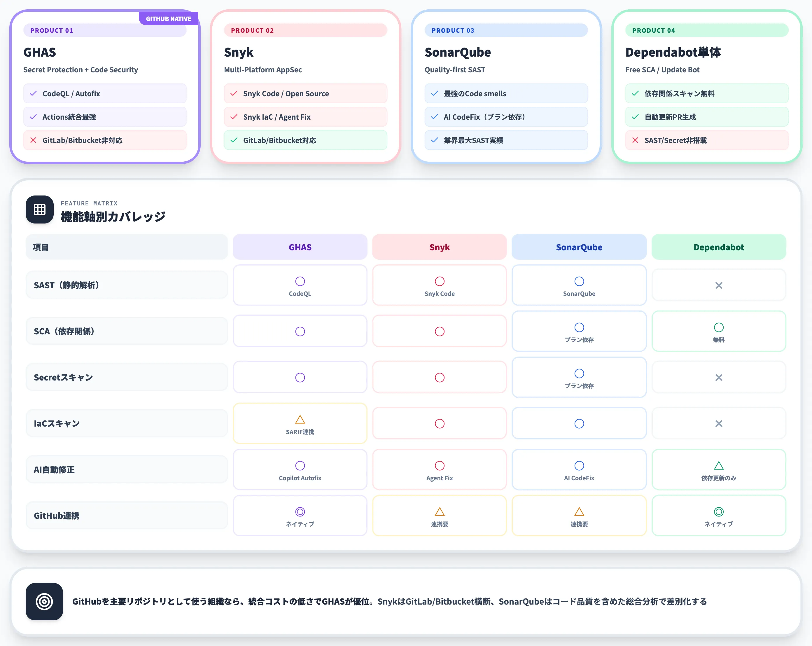Image resolution: width=812 pixels, height=646 pixels.
Task: Click the FEATURE MATRIX caption
Action: coord(89,203)
